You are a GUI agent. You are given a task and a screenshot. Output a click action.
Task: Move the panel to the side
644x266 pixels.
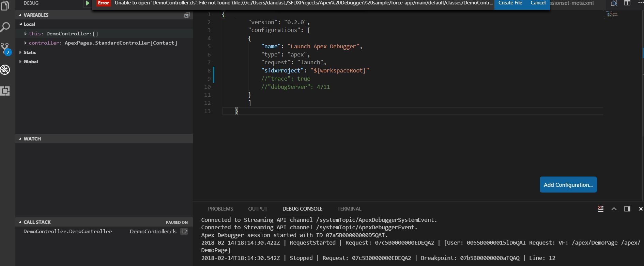coord(627,209)
